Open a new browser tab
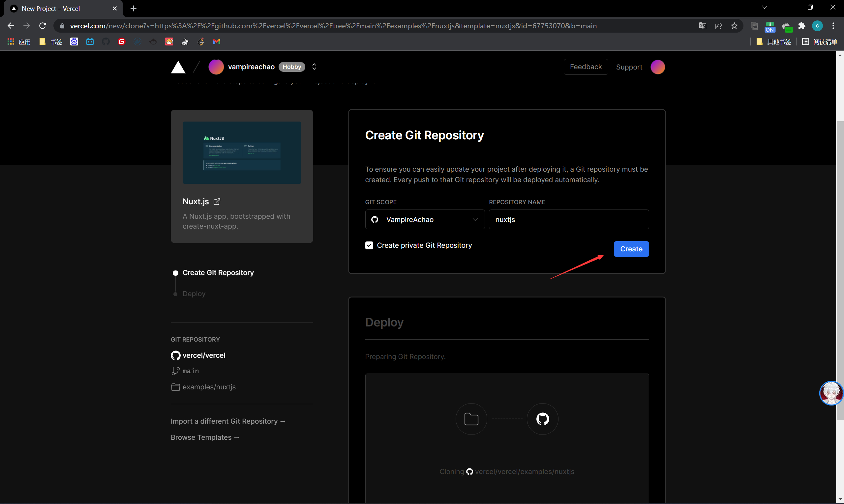844x504 pixels. click(x=134, y=9)
